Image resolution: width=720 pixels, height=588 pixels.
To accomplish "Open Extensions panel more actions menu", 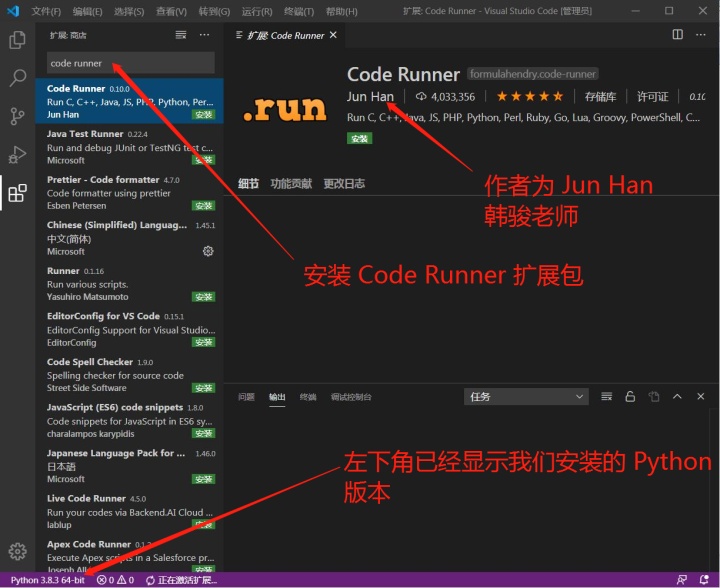I will click(x=204, y=35).
